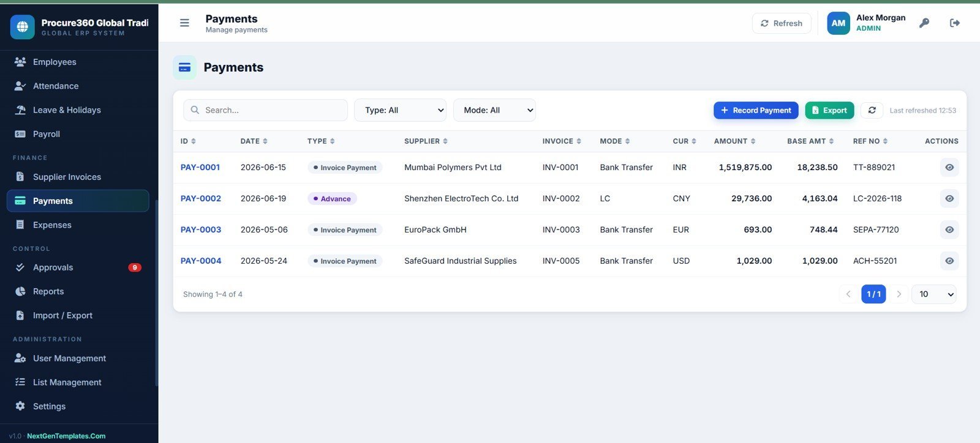Image resolution: width=980 pixels, height=443 pixels.
Task: Toggle the hamburger sidebar menu icon
Action: 184,23
